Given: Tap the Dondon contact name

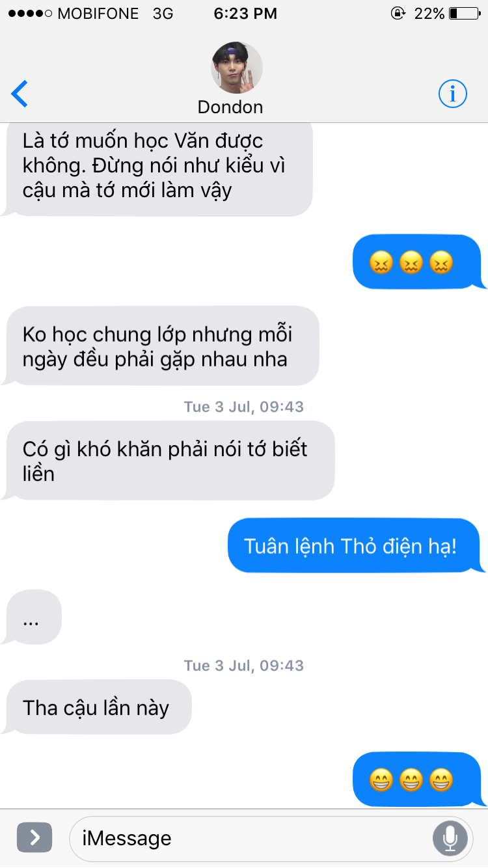Looking at the screenshot, I should [230, 107].
